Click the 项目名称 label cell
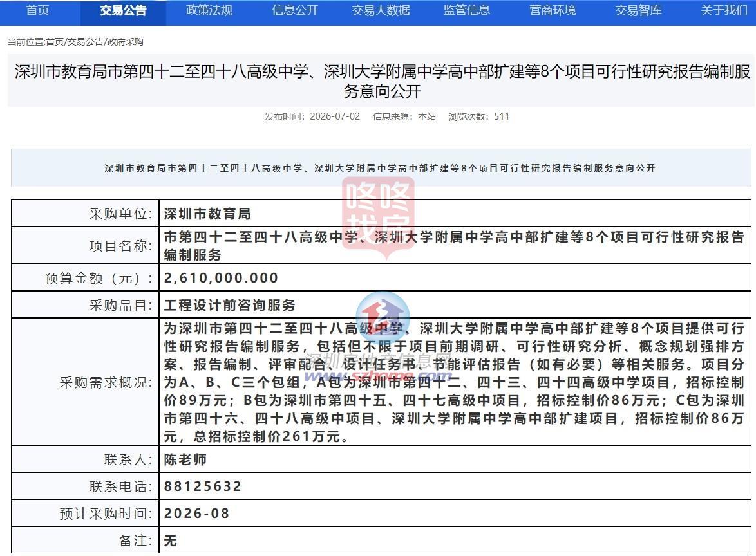The width and height of the screenshot is (756, 556). click(x=86, y=246)
